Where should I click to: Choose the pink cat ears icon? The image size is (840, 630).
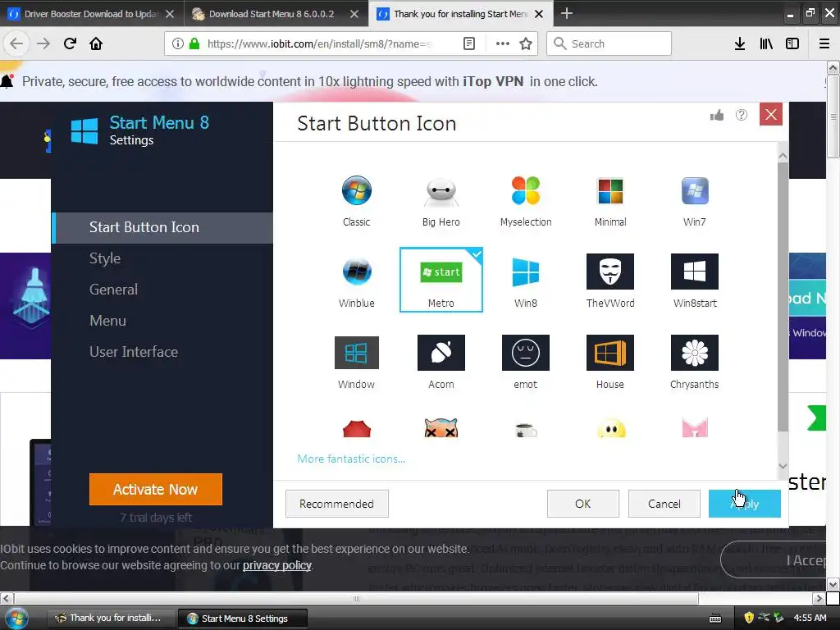[694, 428]
